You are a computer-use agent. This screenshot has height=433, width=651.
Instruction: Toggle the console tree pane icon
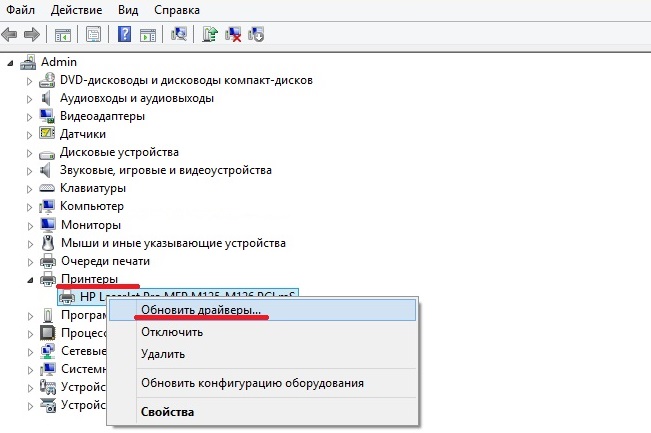[x=63, y=34]
